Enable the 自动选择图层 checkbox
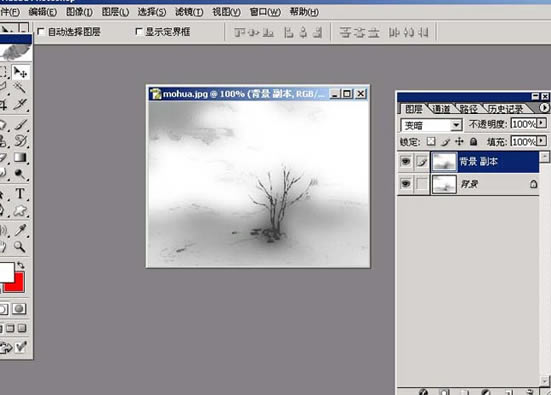This screenshot has width=551, height=395. click(x=41, y=32)
